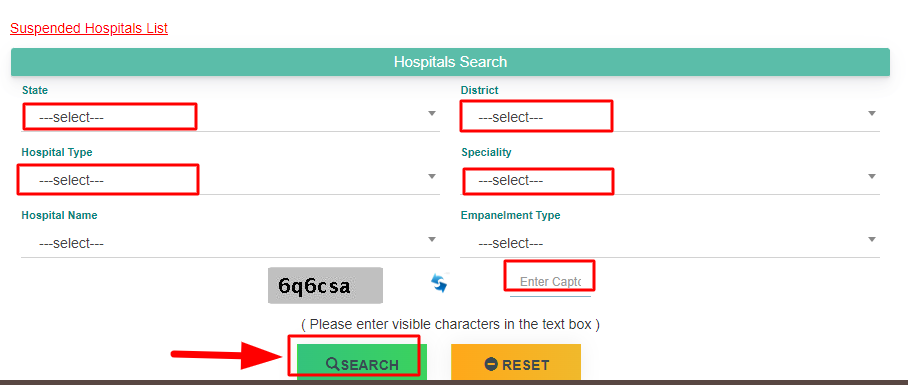Viewport: 908px width, 385px height.
Task: Open the Hospital Name dropdown
Action: [230, 243]
